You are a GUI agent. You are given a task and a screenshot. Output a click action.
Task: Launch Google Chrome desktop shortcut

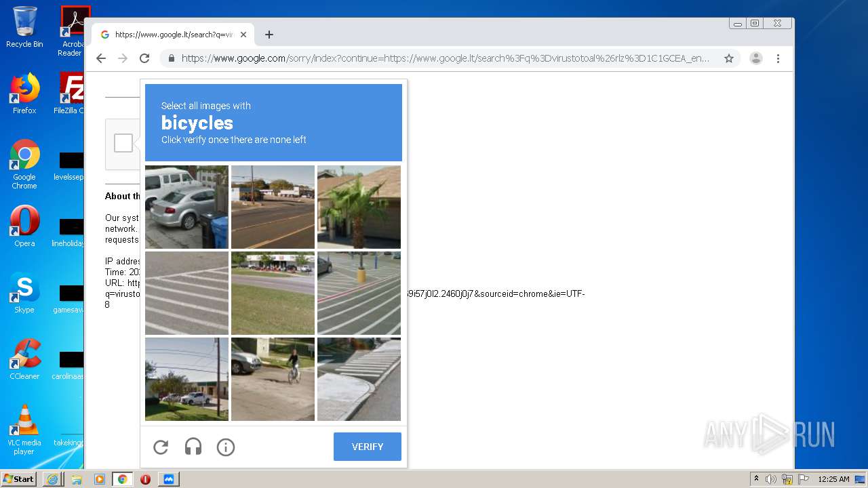(x=24, y=164)
